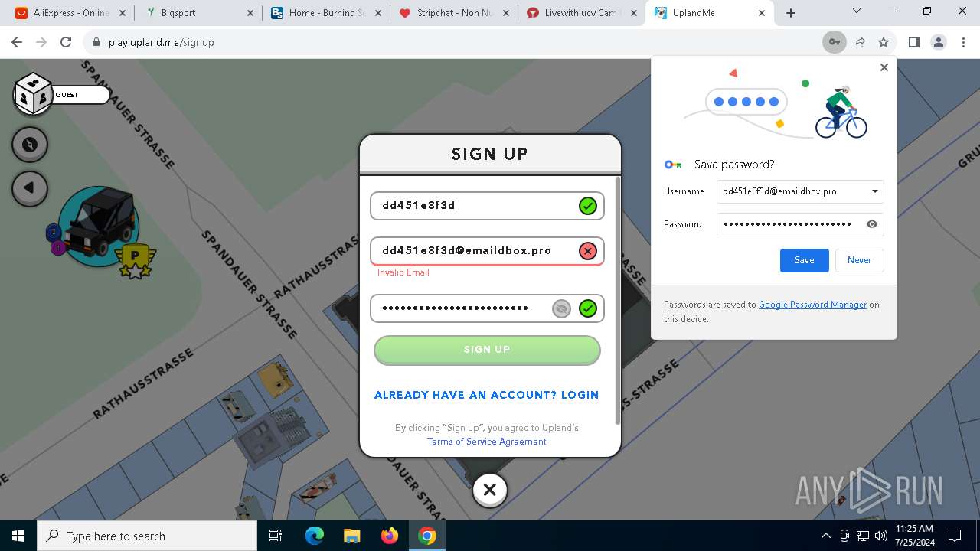Switch to the Home - Burning tab
This screenshot has height=551, width=980.
coord(325,13)
